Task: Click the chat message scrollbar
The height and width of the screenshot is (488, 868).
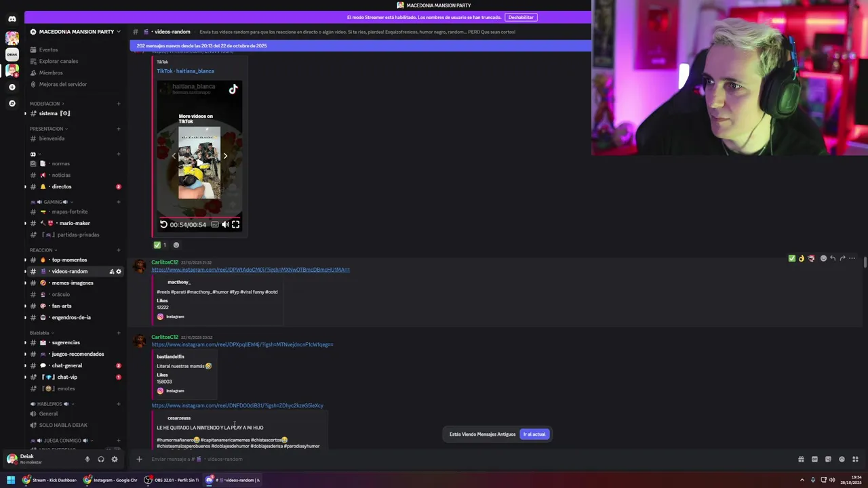Action: 865,263
